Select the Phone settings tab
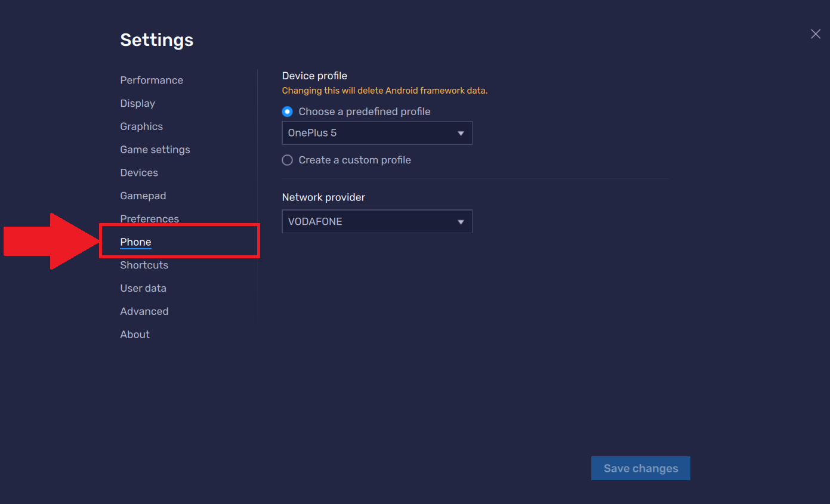This screenshot has width=830, height=504. [135, 242]
